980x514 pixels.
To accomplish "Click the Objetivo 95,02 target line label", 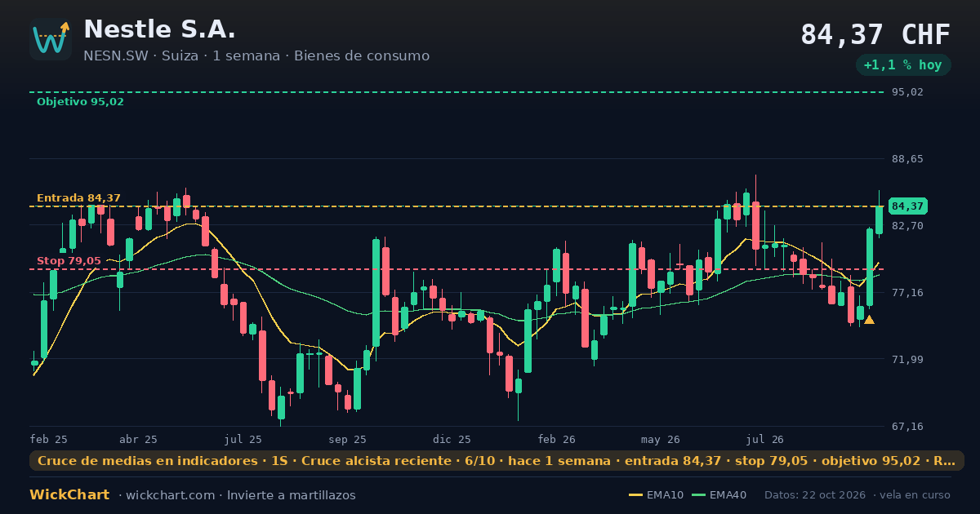I will pyautogui.click(x=80, y=102).
